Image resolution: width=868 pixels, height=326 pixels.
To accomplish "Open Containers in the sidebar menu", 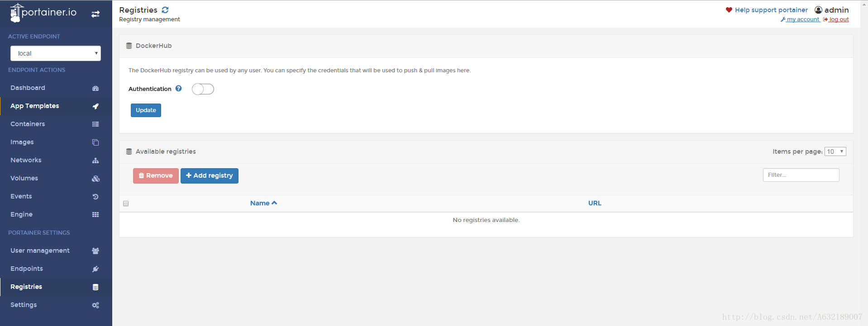I will pos(28,124).
